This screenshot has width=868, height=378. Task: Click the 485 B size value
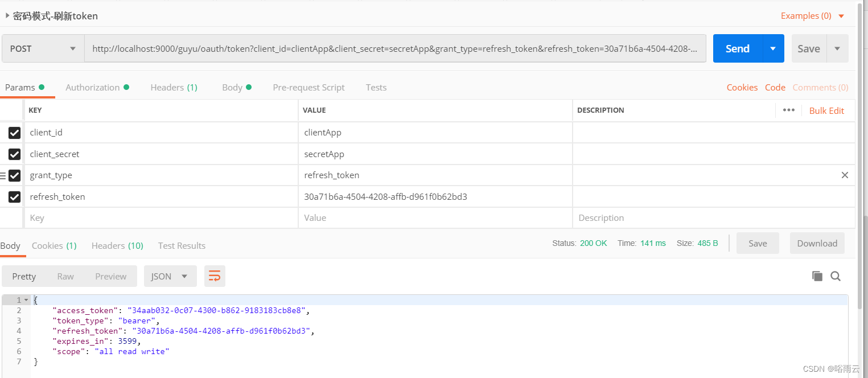707,243
